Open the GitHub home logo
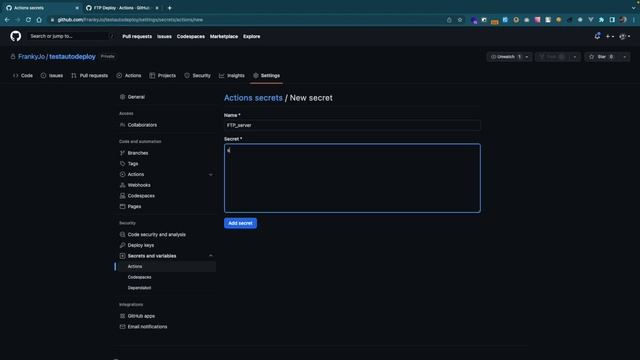Screen dimensions: 640x360 click(16, 36)
